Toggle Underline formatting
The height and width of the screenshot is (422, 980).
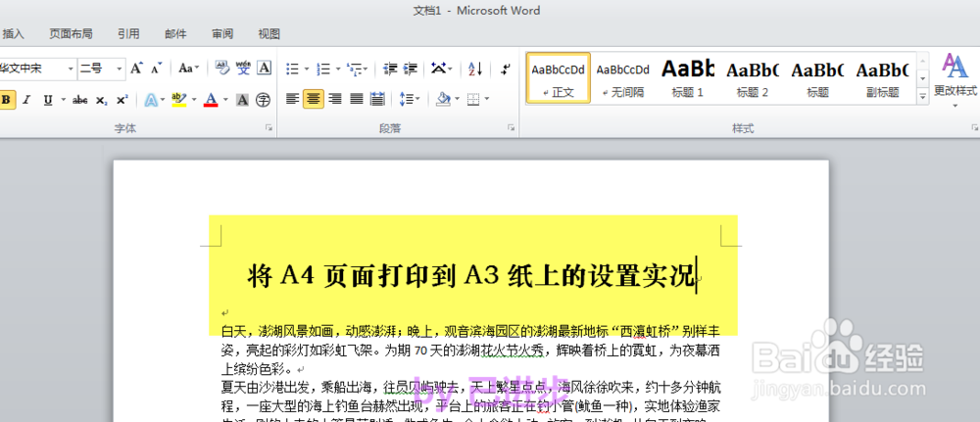47,100
